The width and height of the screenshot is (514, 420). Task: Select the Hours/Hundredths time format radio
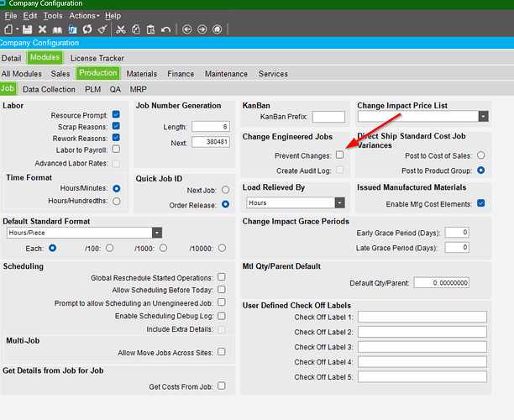(x=117, y=201)
